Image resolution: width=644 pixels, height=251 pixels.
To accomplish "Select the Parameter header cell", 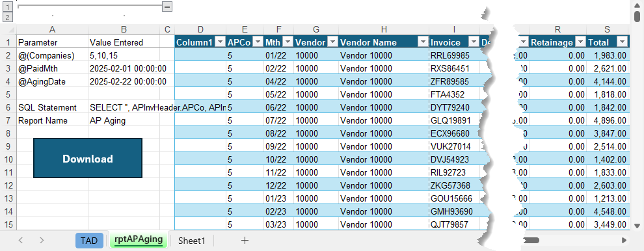I will 52,42.
